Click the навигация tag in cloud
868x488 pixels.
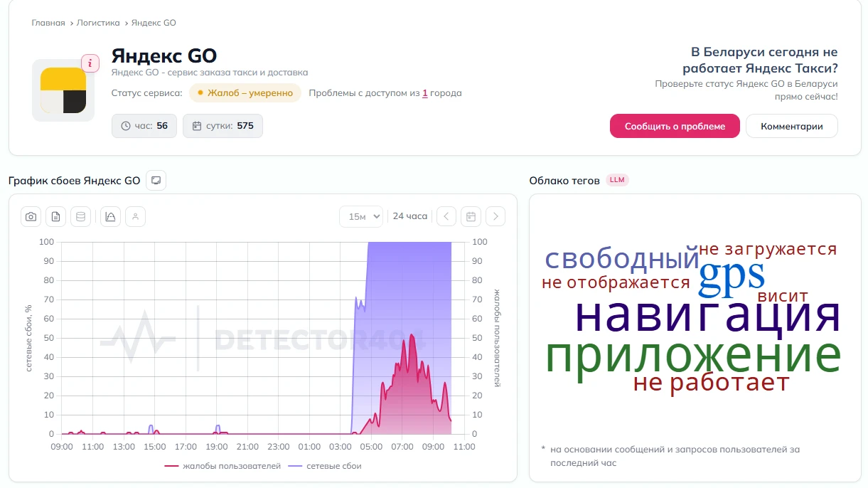[708, 314]
